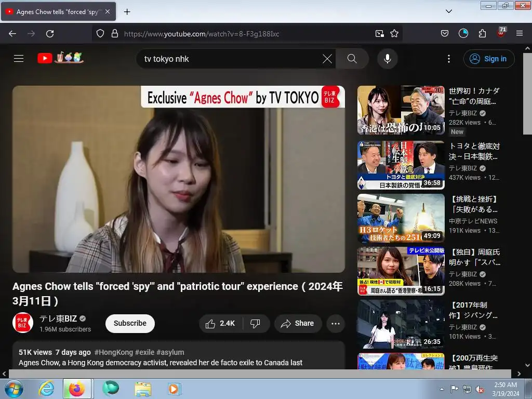Click the #asylum hashtag
This screenshot has width=532, height=399.
coord(170,352)
